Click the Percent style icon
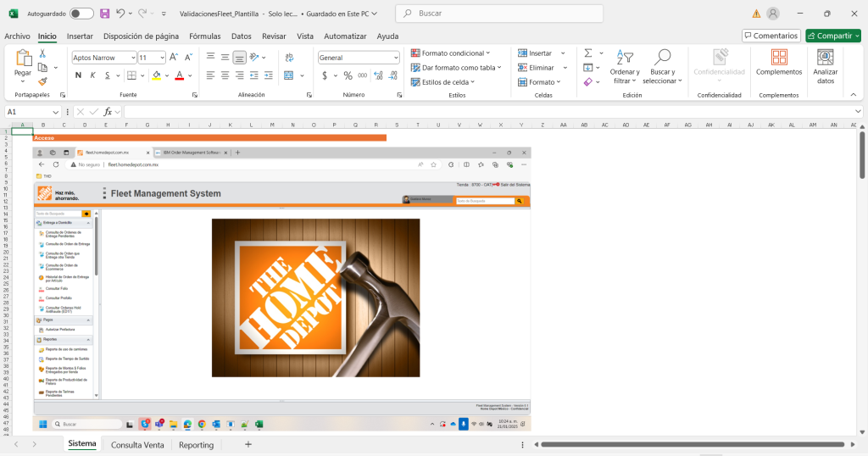 click(348, 75)
